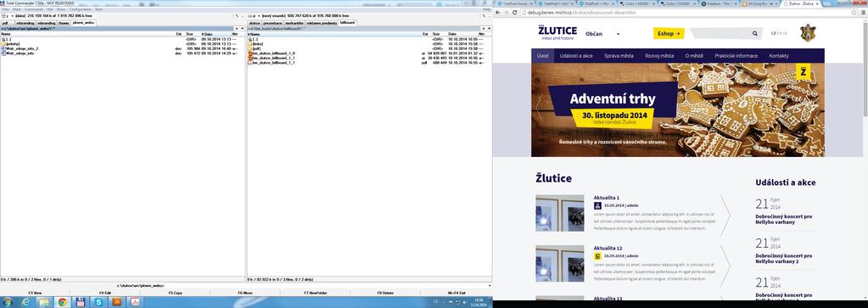Click the yellow Eshop button

click(669, 34)
